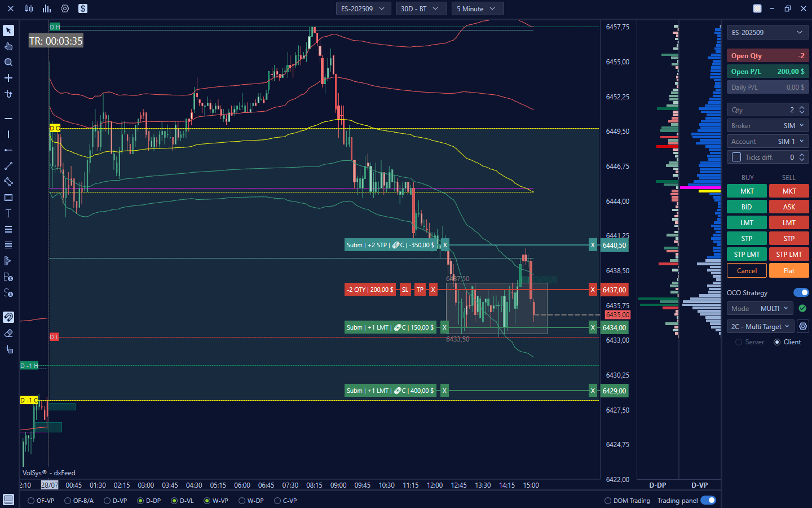Toggle the OCO Strategy switch

coord(801,292)
